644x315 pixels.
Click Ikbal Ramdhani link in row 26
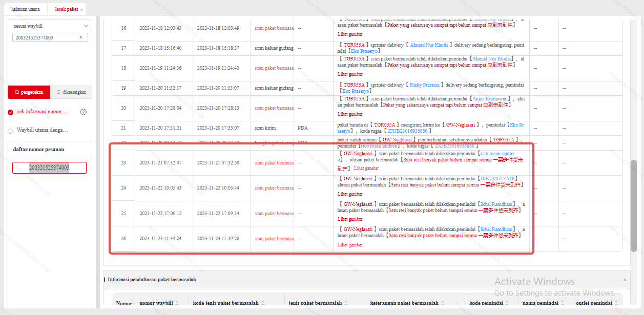[497, 229]
